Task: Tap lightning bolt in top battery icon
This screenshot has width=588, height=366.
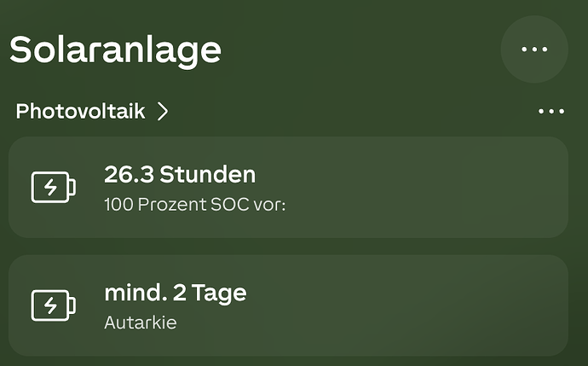Action: coord(50,188)
